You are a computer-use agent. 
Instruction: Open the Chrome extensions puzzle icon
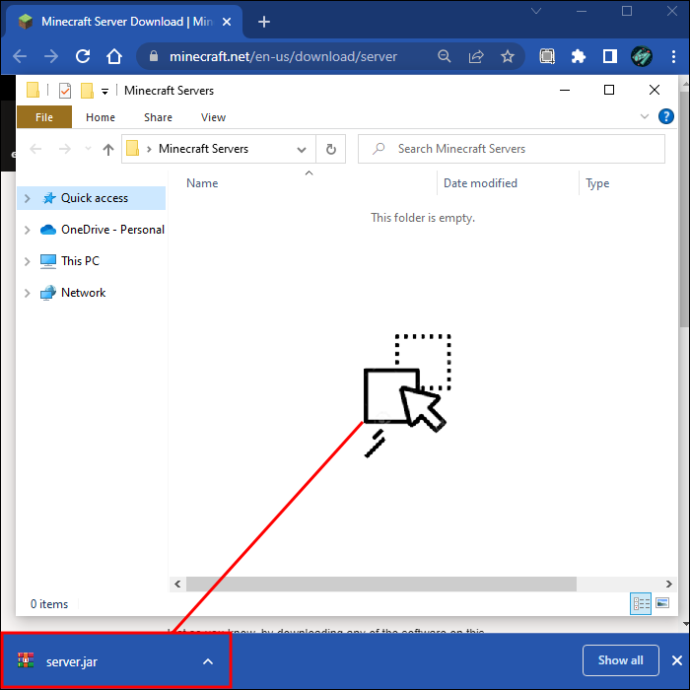(578, 56)
